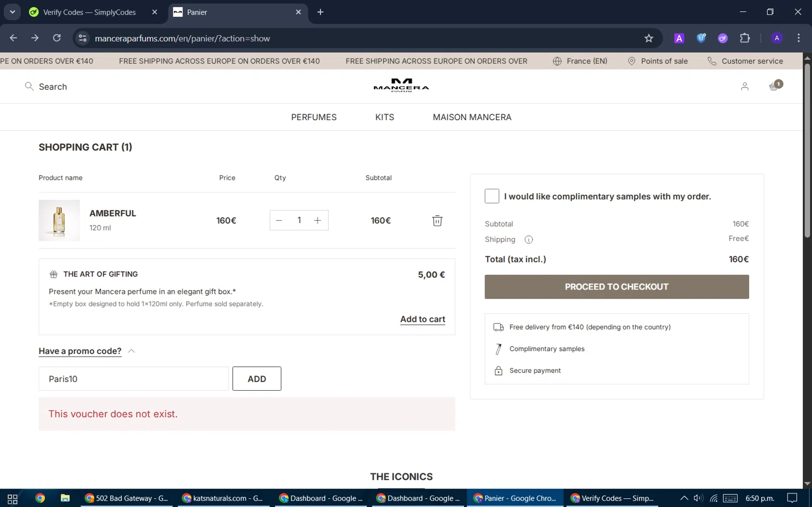
Task: Go forward in browser history
Action: 35,38
